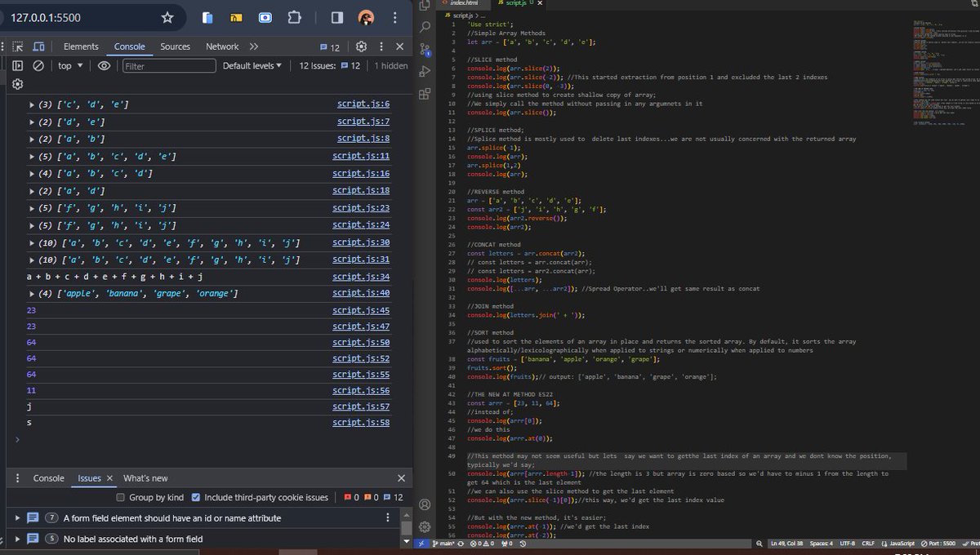Open the script.js:58 source link
The height and width of the screenshot is (555, 980).
click(361, 422)
